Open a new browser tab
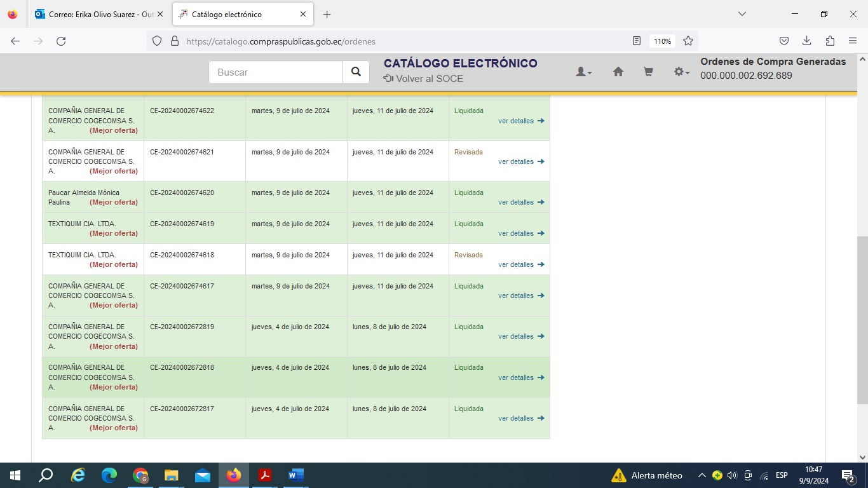The width and height of the screenshot is (868, 488). pos(327,14)
